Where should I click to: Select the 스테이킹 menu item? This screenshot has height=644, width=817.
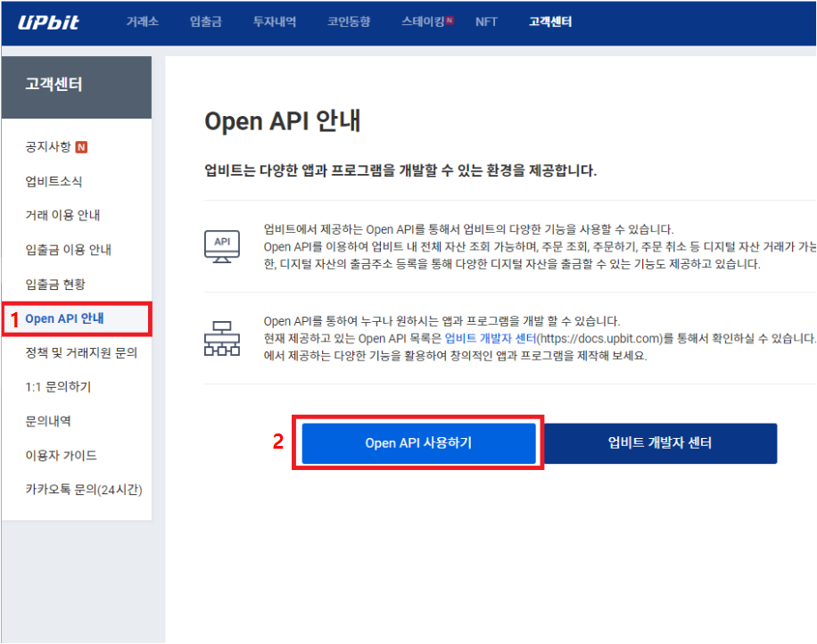pos(423,21)
